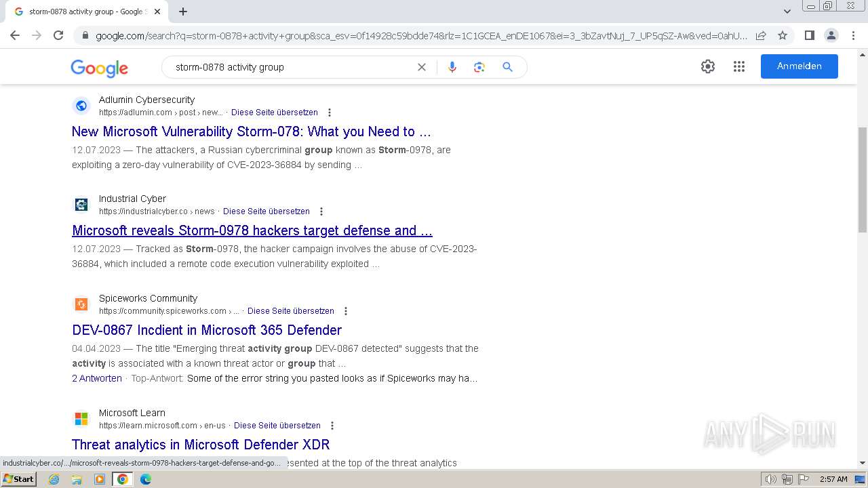Open File Explorer from the taskbar
Screen dimensions: 868x488
[77, 479]
